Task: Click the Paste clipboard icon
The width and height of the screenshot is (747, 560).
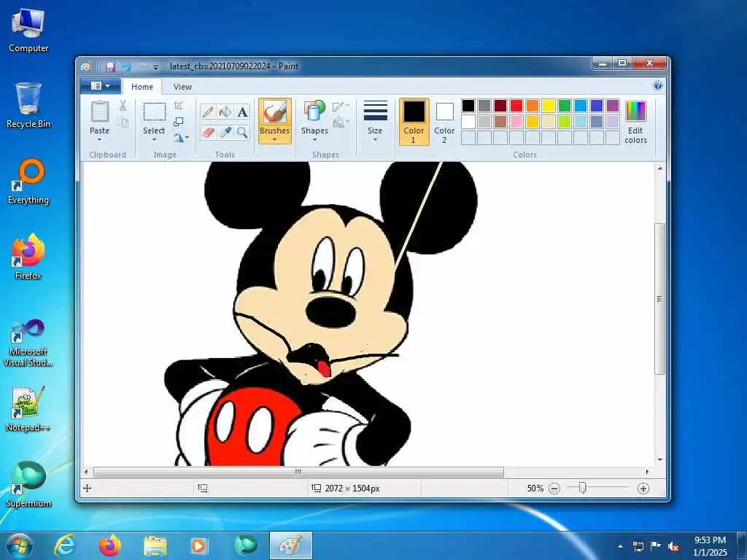Action: [99, 112]
